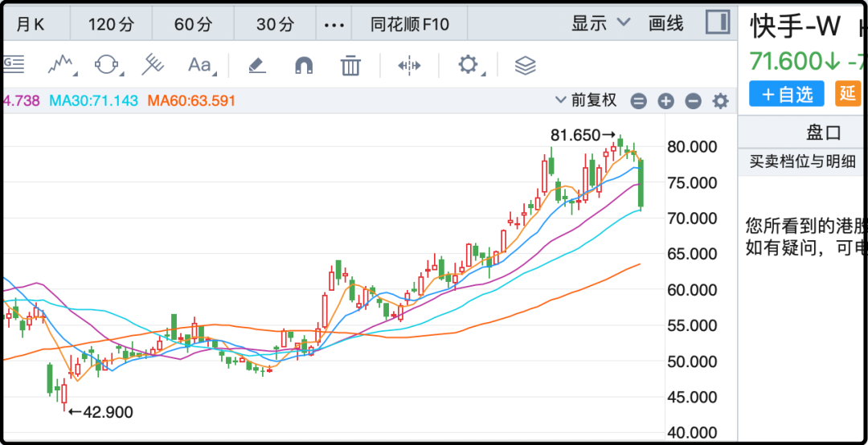Select the wave line drawing tool
This screenshot has height=445, width=868.
(x=62, y=64)
